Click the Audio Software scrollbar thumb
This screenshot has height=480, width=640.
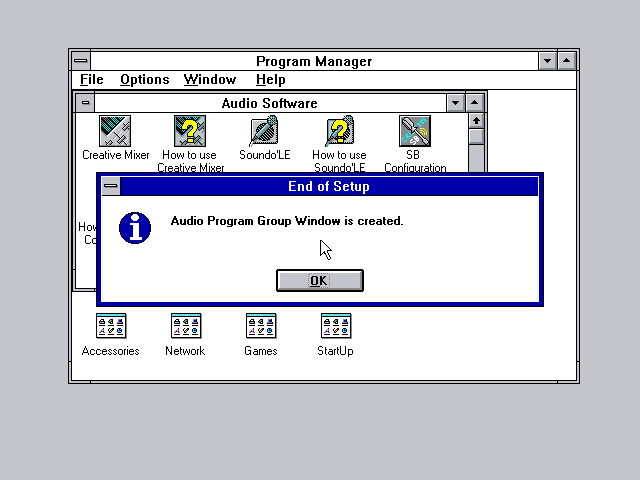point(476,136)
